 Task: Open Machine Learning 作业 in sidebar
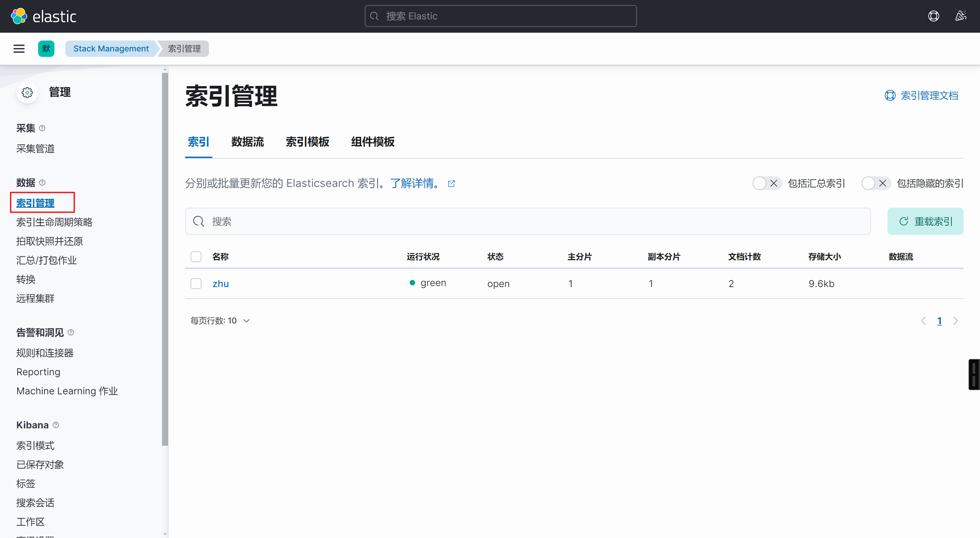(x=67, y=391)
